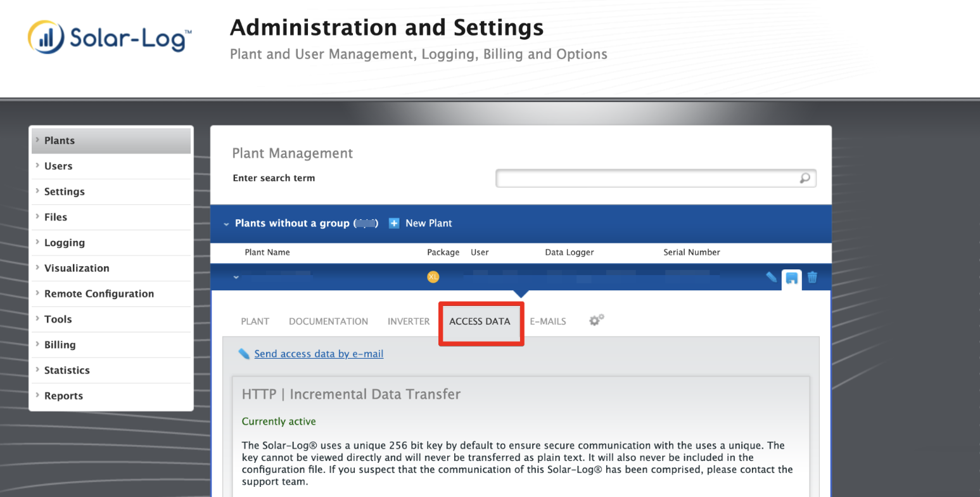Expand Settings sidebar item
The image size is (980, 497).
coord(111,191)
